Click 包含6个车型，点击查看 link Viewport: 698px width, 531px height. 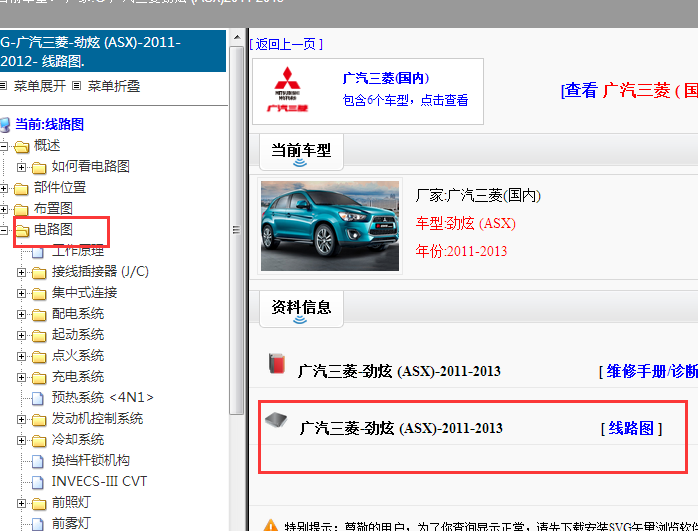[x=405, y=100]
